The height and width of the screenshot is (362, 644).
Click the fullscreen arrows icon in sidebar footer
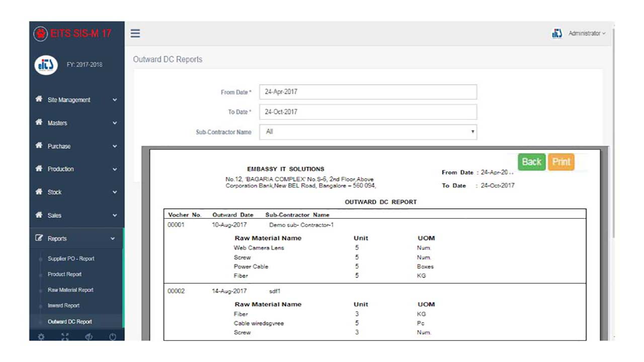click(x=65, y=337)
